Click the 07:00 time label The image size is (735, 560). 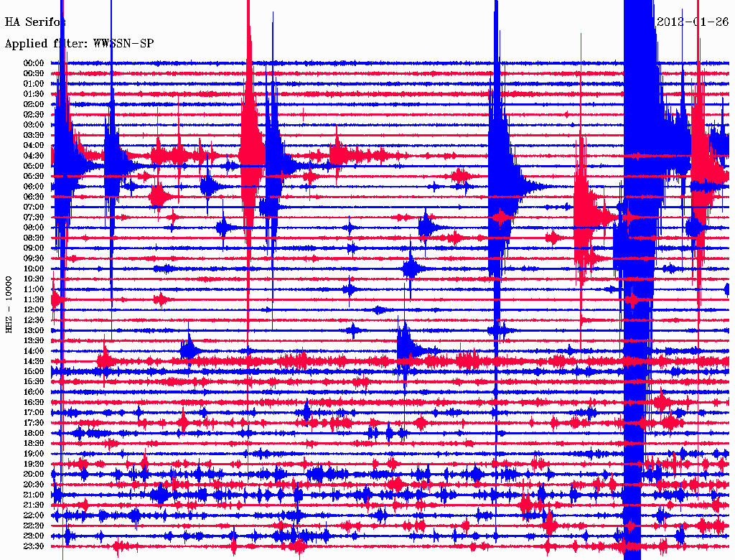click(34, 207)
